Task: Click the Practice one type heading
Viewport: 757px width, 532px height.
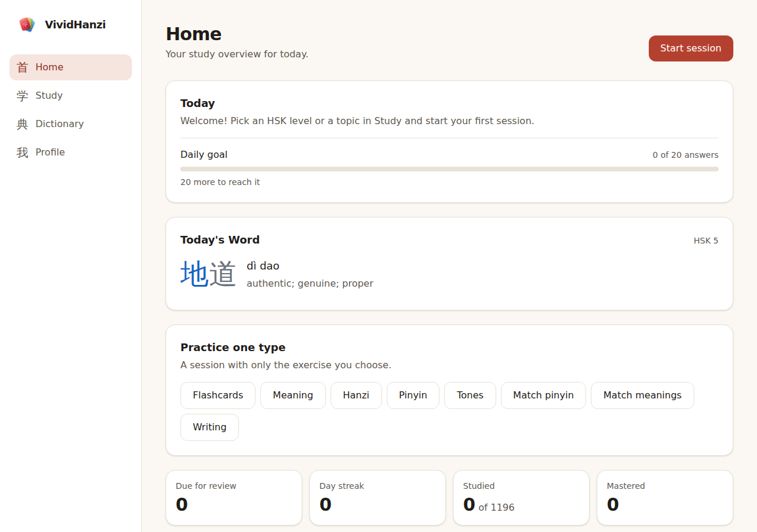Action: tap(233, 348)
